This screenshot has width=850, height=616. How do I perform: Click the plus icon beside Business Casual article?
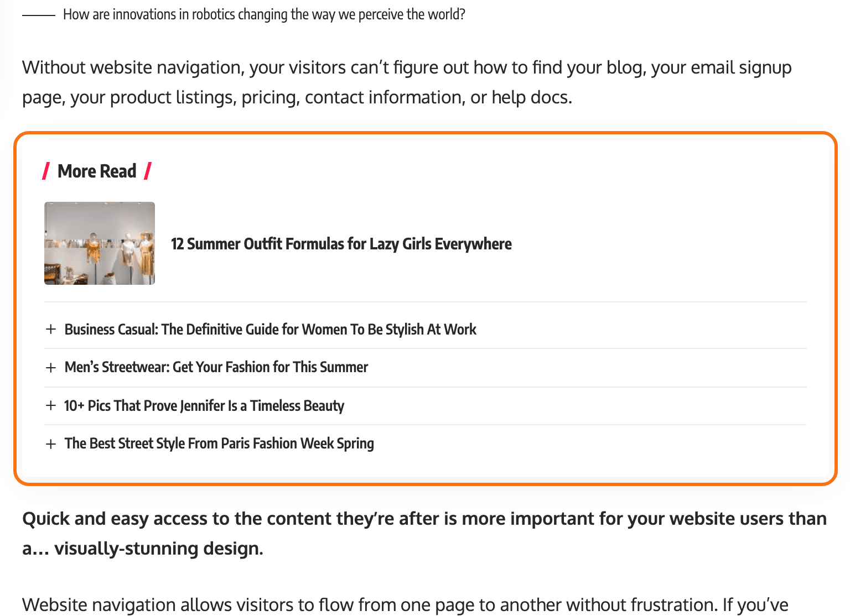(x=51, y=330)
